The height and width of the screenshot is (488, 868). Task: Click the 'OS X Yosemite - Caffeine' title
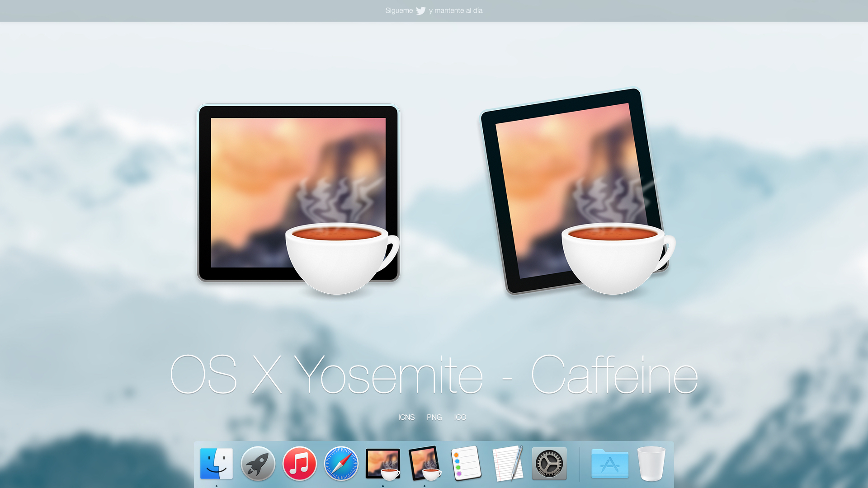point(434,375)
